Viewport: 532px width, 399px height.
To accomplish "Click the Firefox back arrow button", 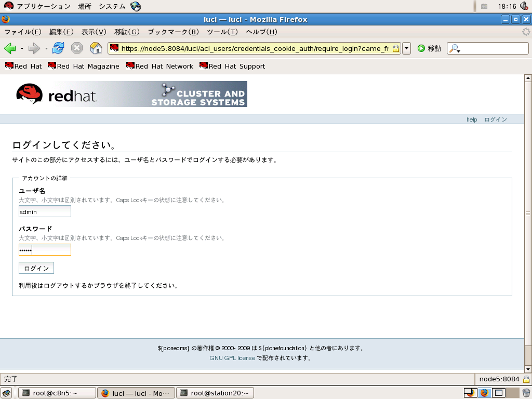I will 10,48.
